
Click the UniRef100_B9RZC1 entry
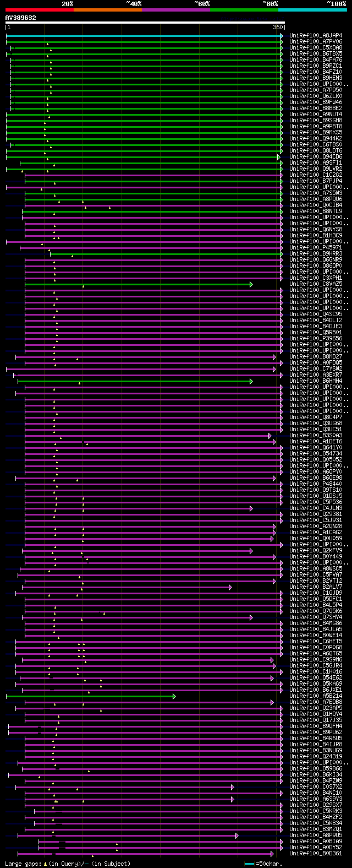[x=316, y=66]
